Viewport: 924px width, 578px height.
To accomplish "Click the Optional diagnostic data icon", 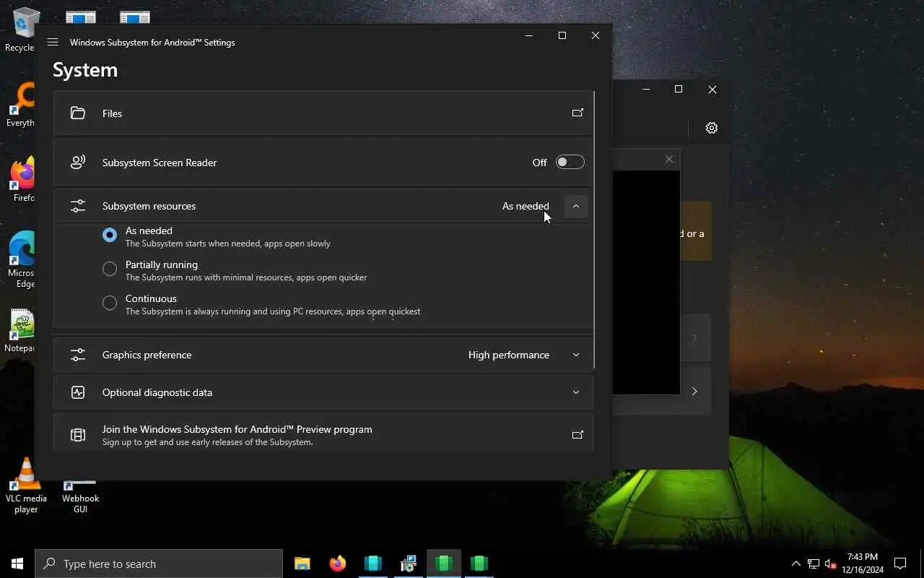I will 78,392.
